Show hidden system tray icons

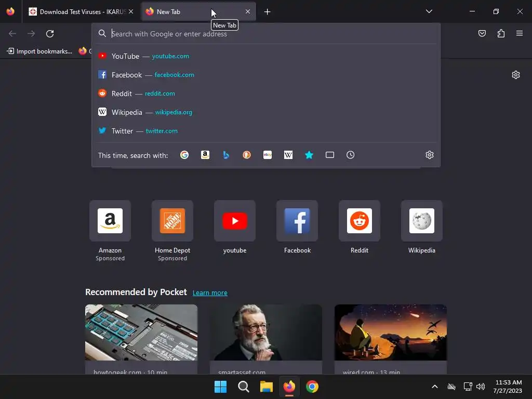[x=435, y=387]
